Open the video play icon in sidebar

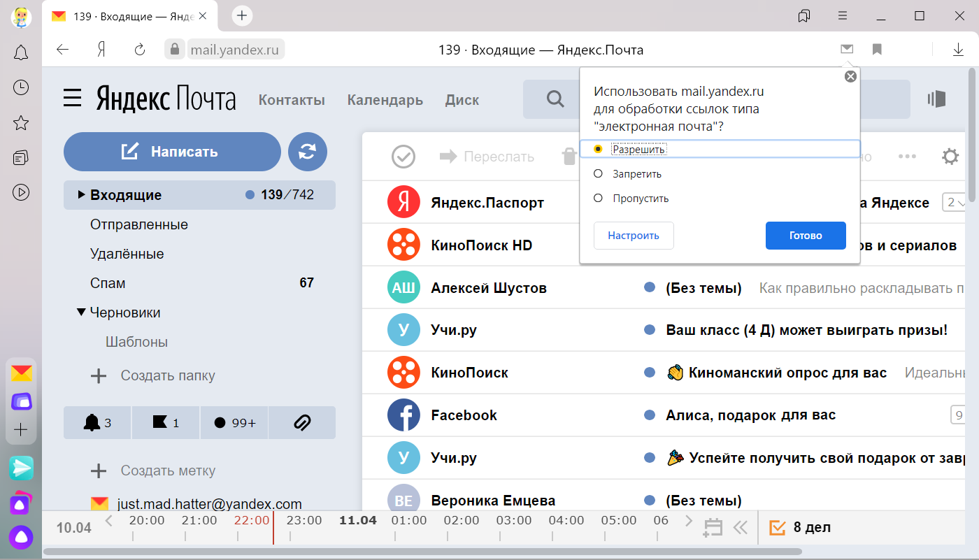[x=21, y=192]
